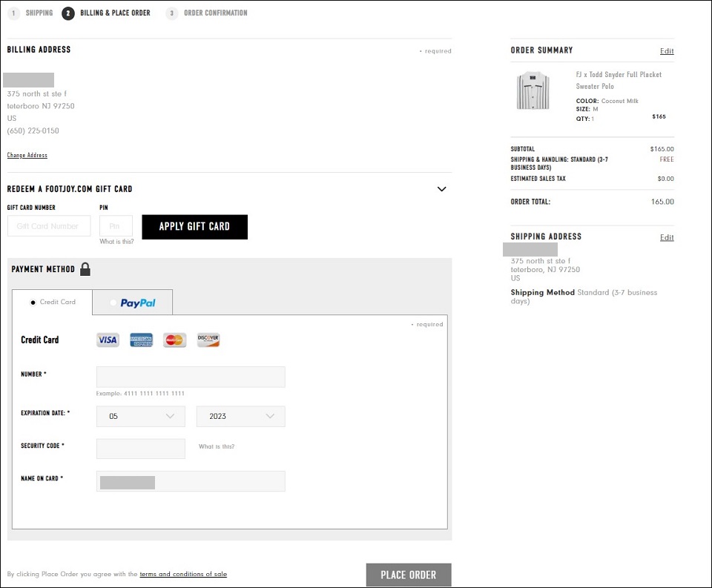Click the MasterCard icon
The width and height of the screenshot is (712, 588).
pos(175,340)
